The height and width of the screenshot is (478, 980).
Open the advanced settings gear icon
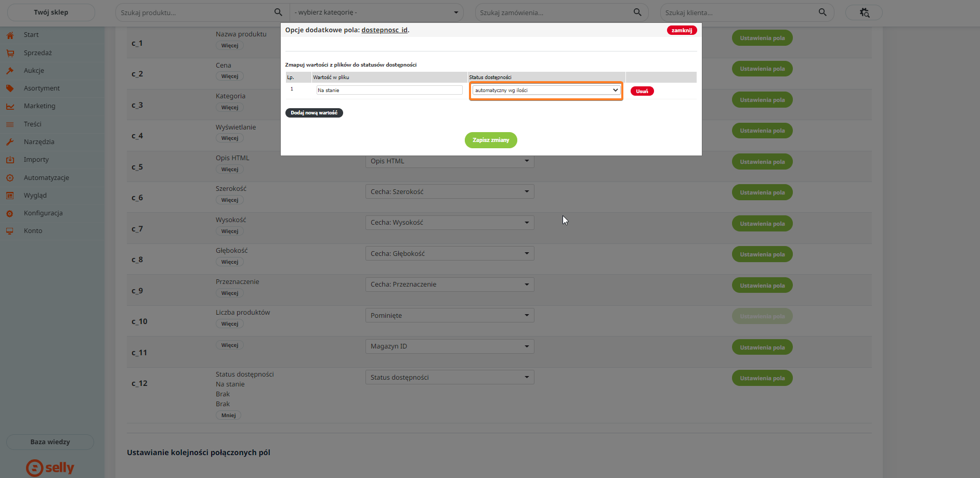pyautogui.click(x=864, y=12)
